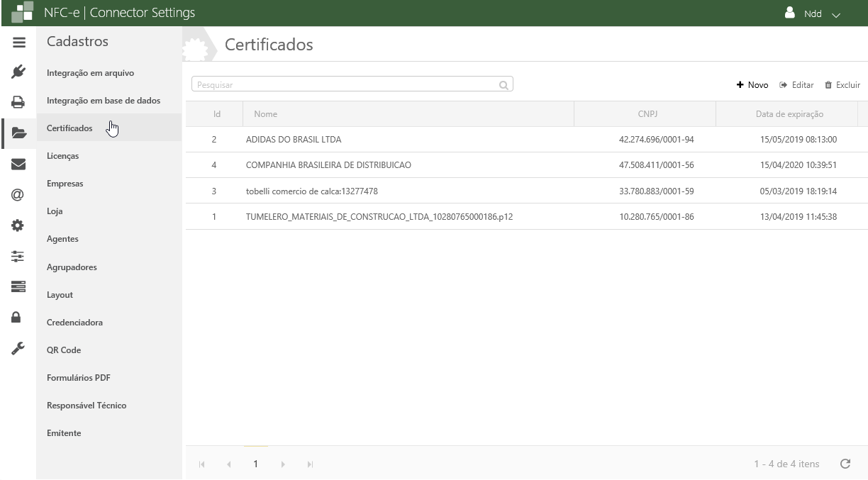Click the Editar button
868x480 pixels.
(796, 85)
